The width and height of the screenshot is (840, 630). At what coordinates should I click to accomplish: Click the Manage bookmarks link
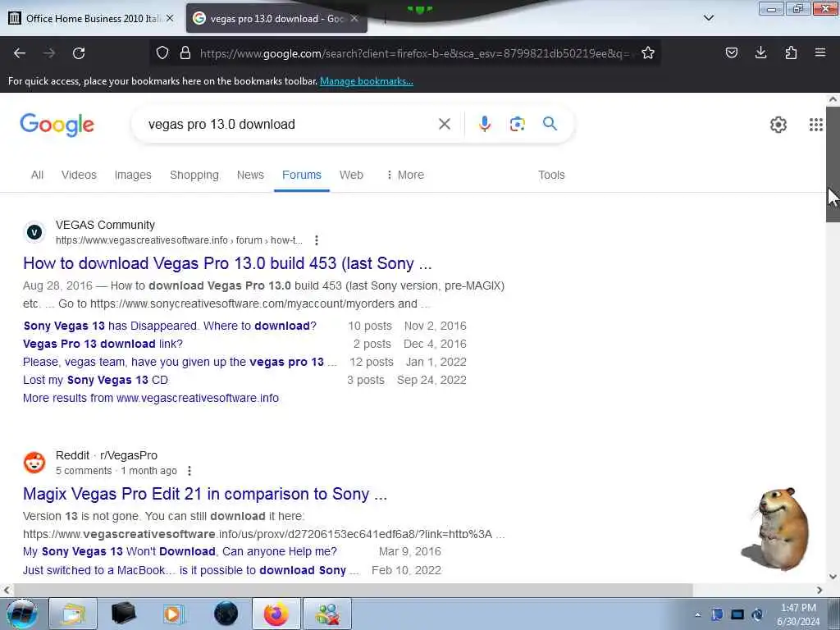coord(367,81)
